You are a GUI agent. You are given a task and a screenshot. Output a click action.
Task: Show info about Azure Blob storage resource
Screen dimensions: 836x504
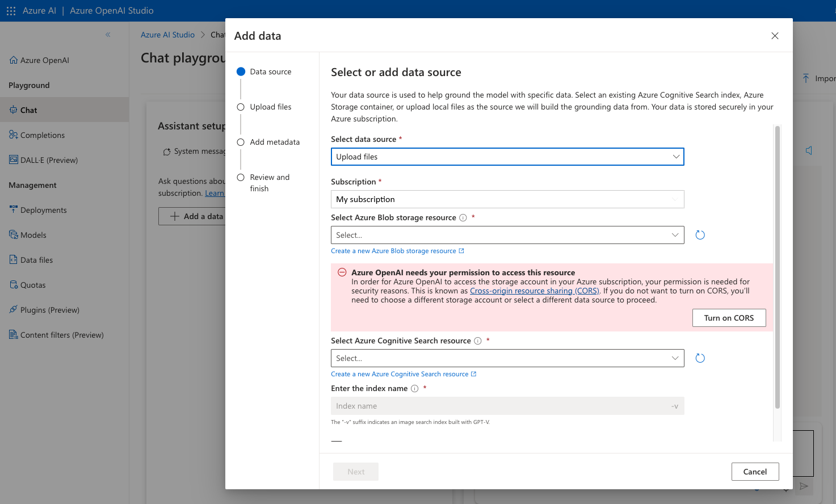(x=463, y=217)
